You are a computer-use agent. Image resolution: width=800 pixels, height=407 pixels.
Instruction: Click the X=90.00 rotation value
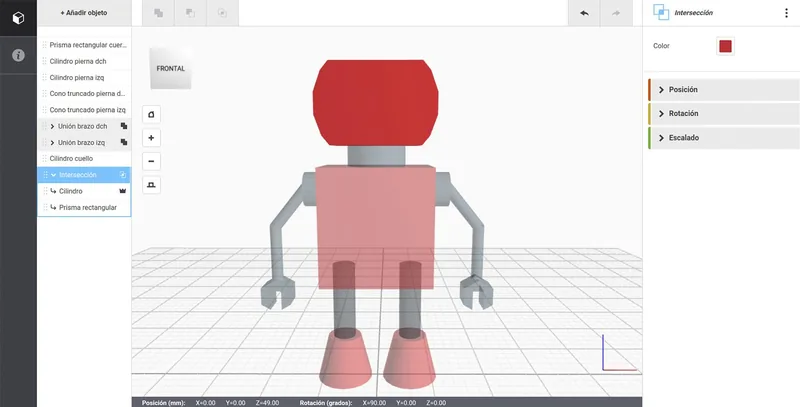tap(374, 403)
